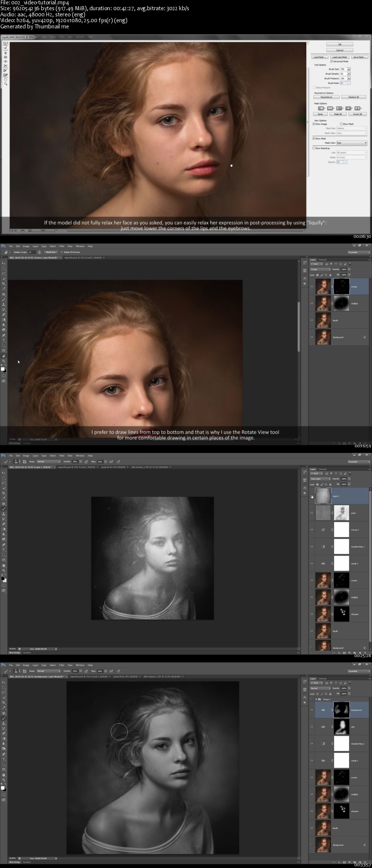The height and width of the screenshot is (868, 372).
Task: Select Eraser tool in 00:25:28 frame
Action: [x=4, y=524]
